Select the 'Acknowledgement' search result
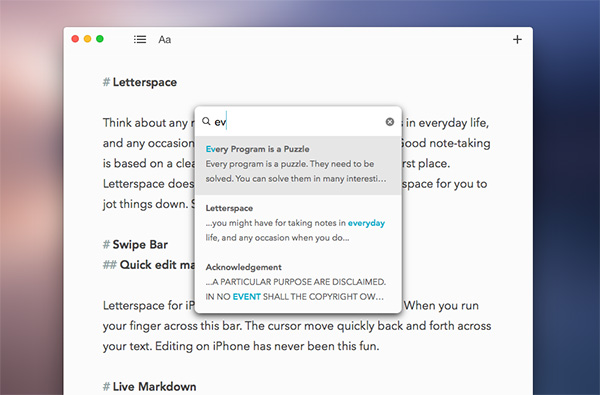Image resolution: width=600 pixels, height=395 pixels. (x=298, y=283)
